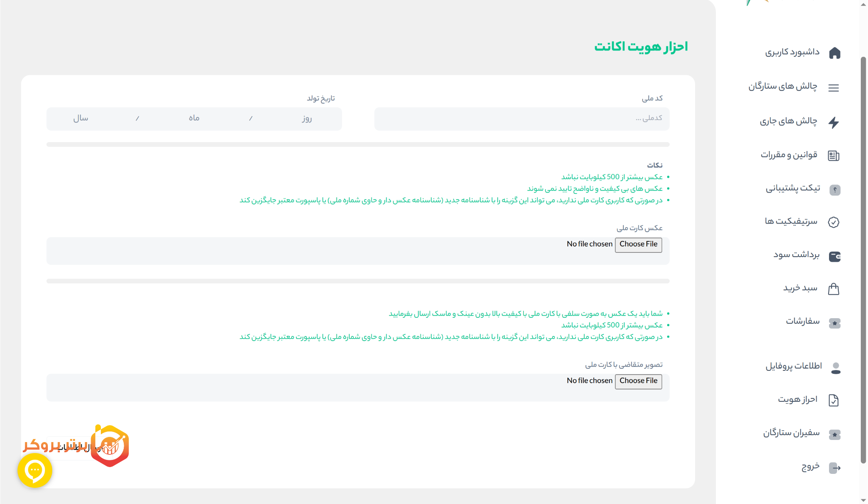Focus the کد ملی input field

[x=522, y=119]
